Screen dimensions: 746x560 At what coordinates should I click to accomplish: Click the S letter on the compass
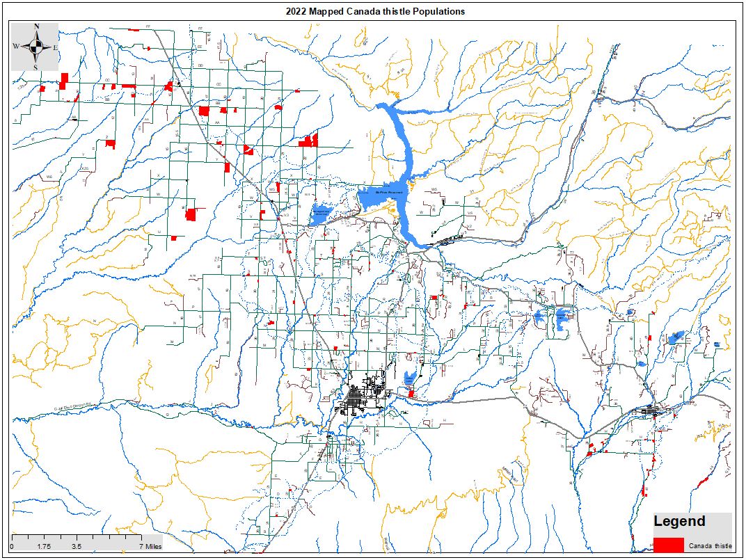36,67
